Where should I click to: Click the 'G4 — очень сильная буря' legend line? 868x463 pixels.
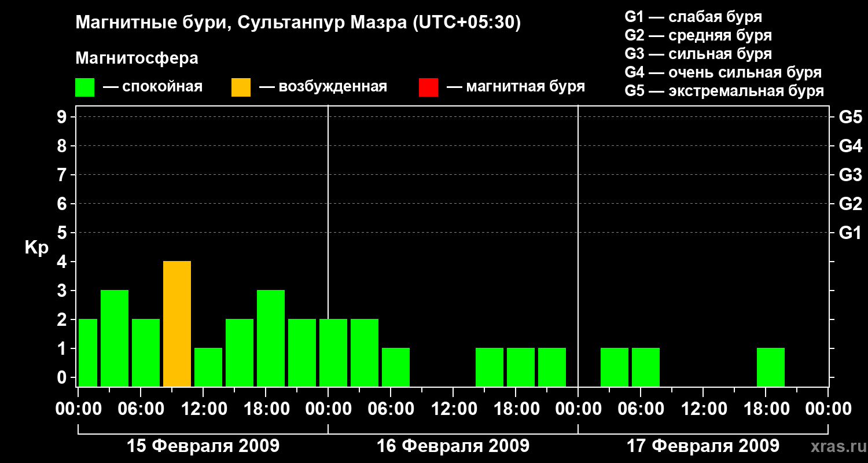tap(723, 72)
